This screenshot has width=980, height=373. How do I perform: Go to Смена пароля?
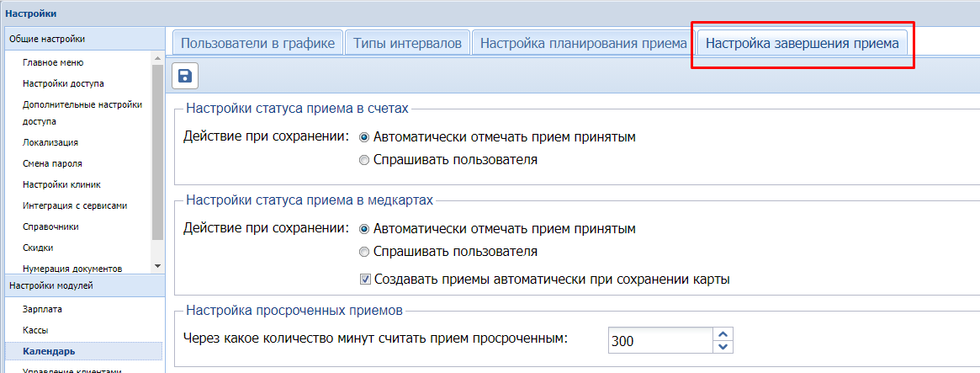[52, 163]
